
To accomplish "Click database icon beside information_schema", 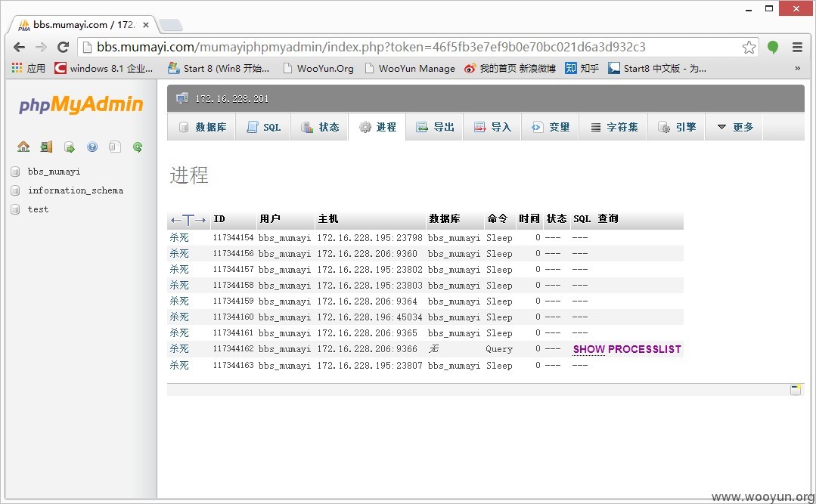I will (16, 190).
